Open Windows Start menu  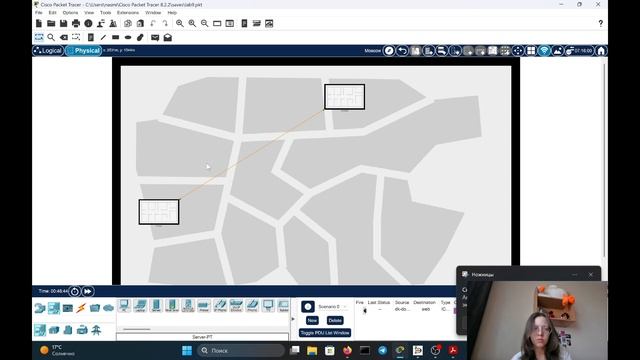[x=187, y=350]
